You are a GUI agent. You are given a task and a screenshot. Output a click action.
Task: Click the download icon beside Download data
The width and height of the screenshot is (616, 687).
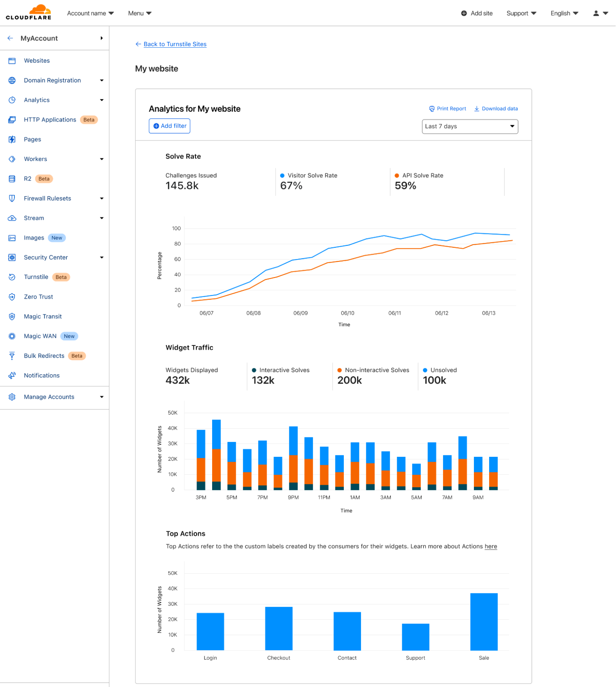477,109
